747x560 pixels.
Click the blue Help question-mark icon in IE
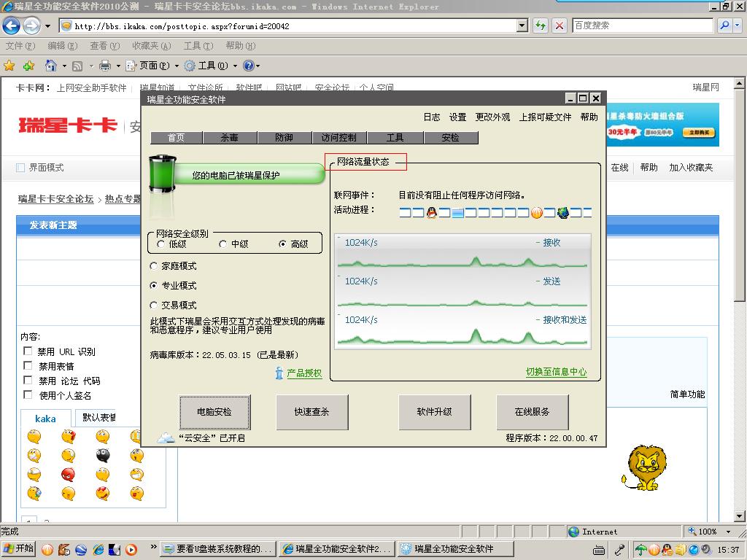[x=249, y=66]
